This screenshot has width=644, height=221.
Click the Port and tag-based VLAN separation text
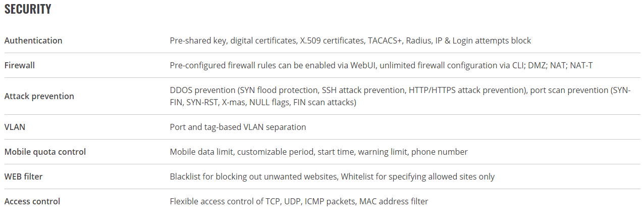238,127
